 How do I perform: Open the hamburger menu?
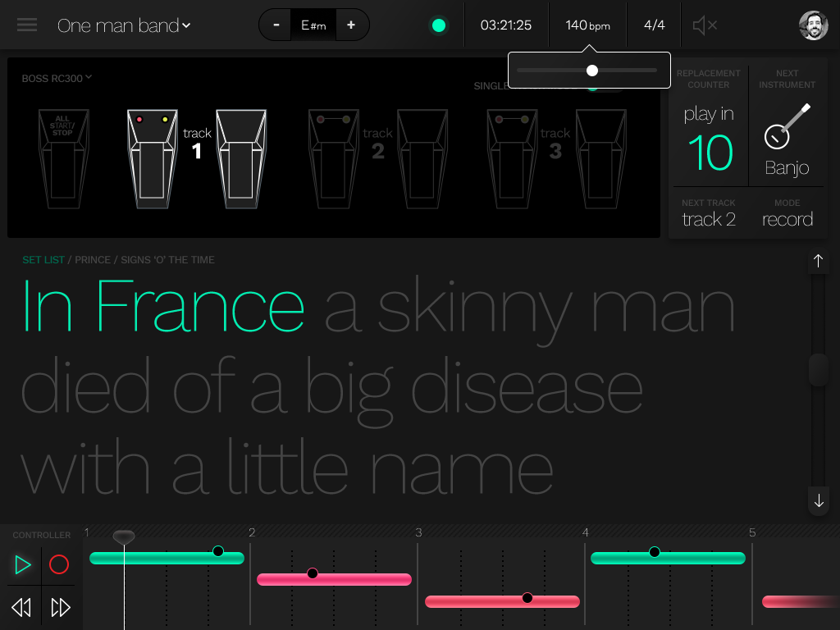27,25
